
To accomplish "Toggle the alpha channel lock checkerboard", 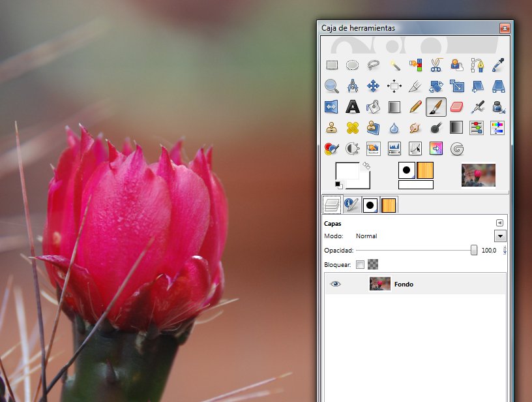I will coord(373,265).
